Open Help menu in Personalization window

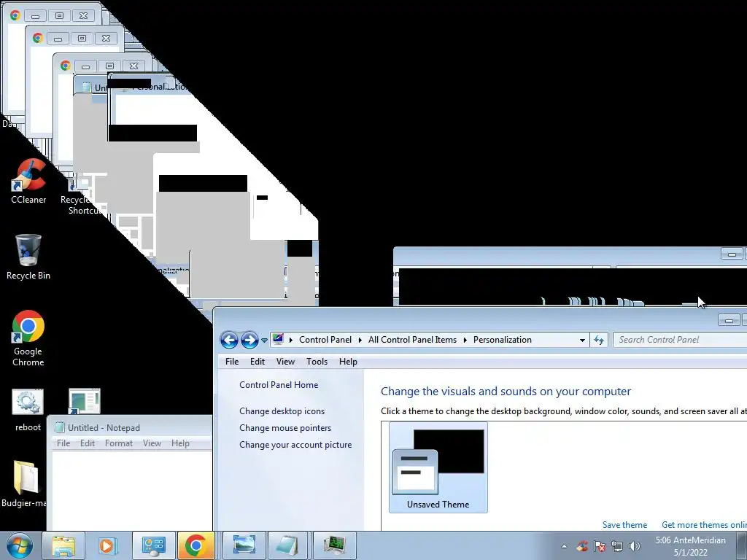348,362
